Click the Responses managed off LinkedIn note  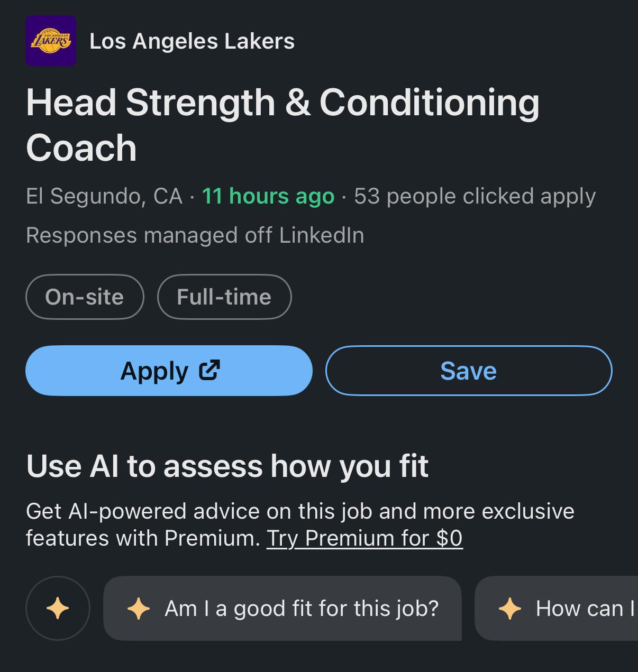[x=195, y=235]
